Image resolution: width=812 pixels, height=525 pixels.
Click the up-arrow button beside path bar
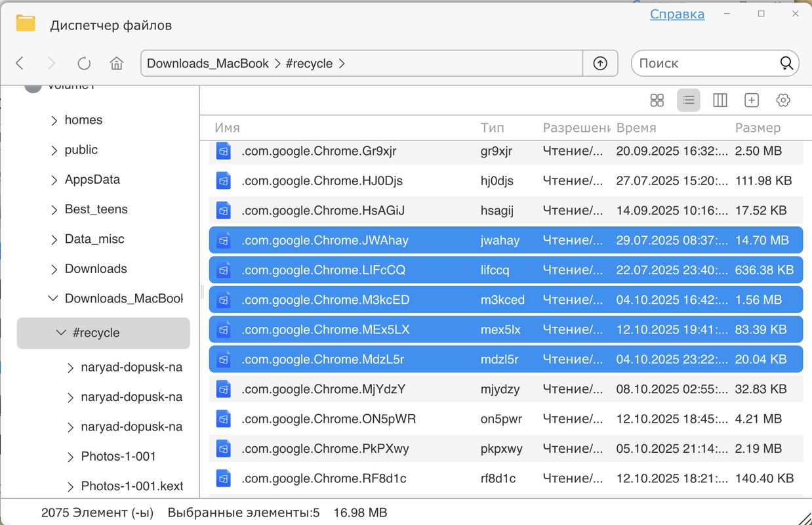click(x=600, y=64)
